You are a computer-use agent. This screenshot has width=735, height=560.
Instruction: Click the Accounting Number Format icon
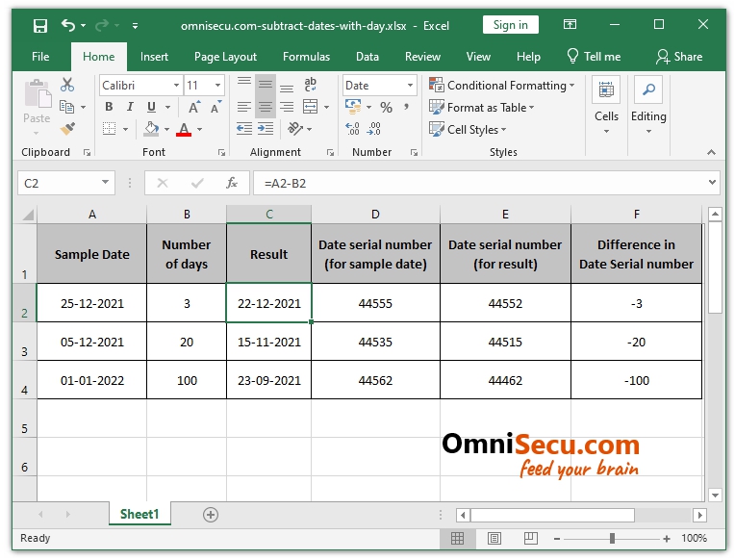353,107
